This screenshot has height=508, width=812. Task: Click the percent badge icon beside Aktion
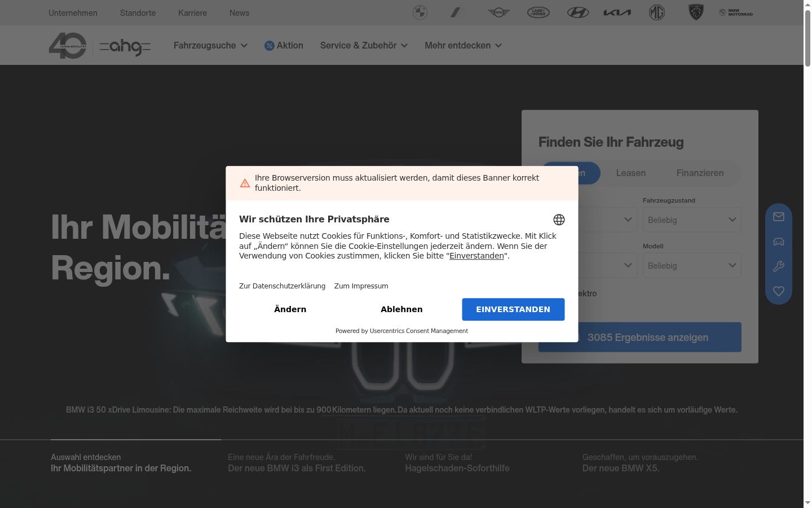point(270,46)
